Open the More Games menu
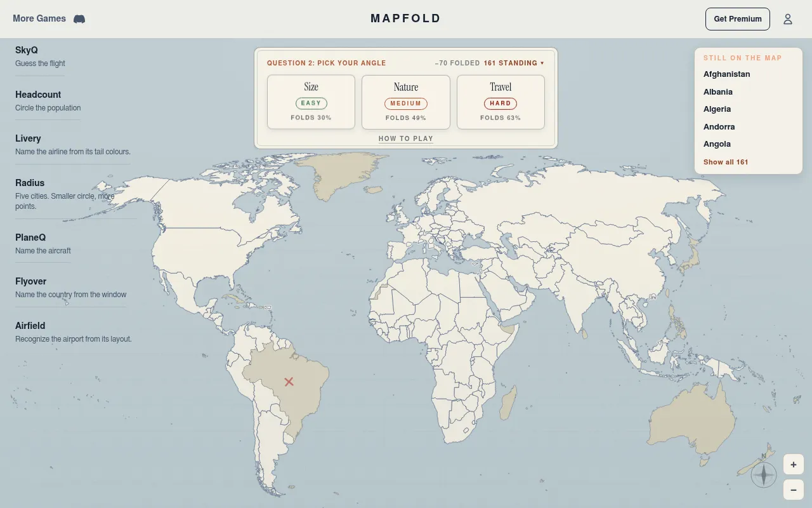 point(39,18)
